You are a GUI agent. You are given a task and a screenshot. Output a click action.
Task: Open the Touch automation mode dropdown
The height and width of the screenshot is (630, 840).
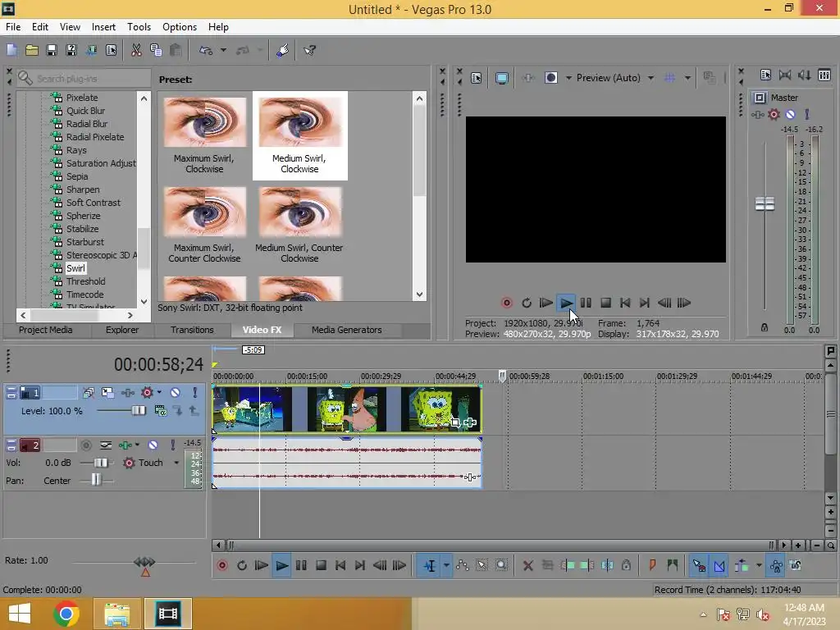tap(176, 463)
